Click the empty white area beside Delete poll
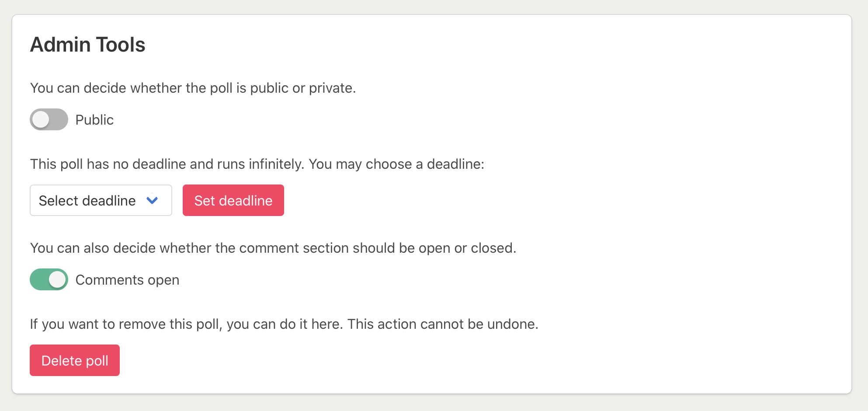868x411 pixels. (393, 360)
